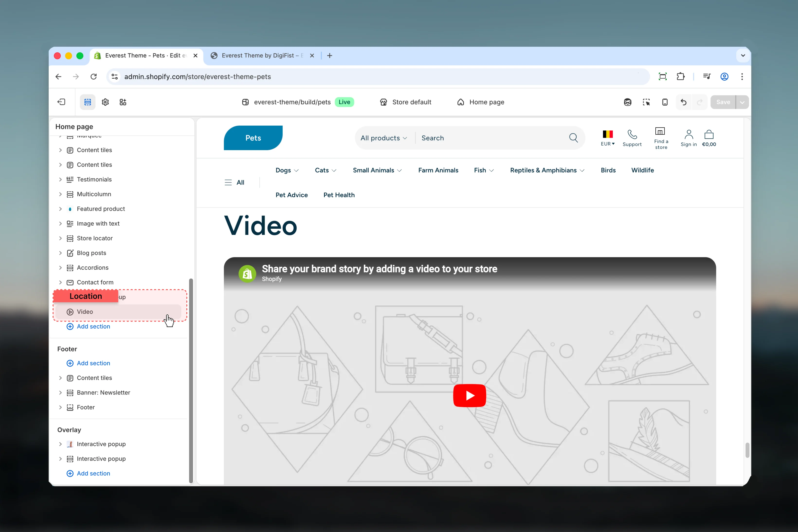Click the redo arrow icon
Viewport: 798px width, 532px height.
(699, 102)
